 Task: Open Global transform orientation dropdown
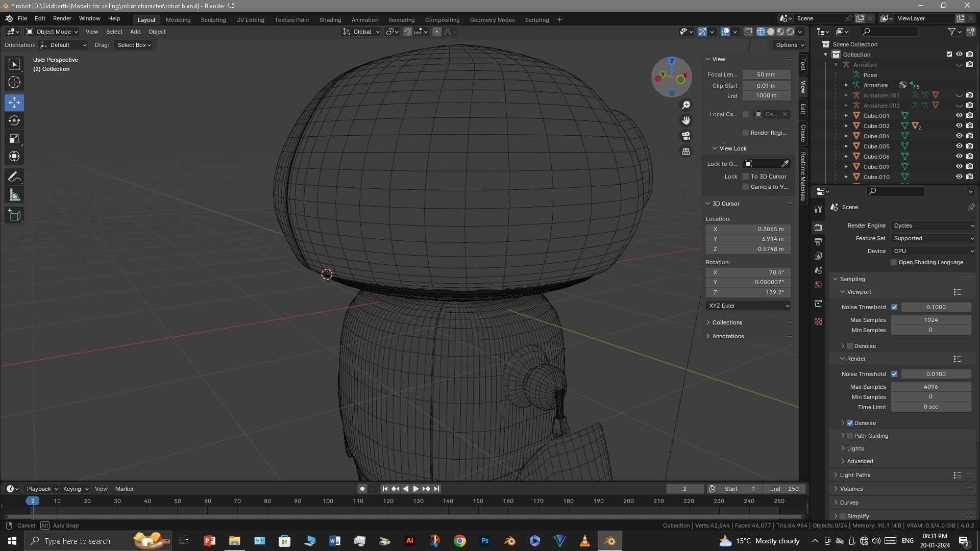coord(361,32)
